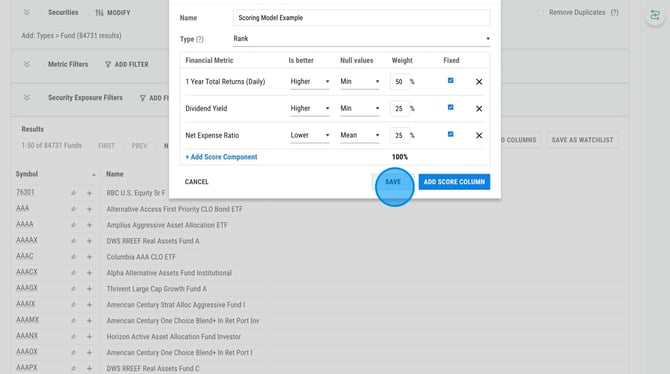This screenshot has height=374, width=670.
Task: Click the plus icon for symbol 76301
Action: click(89, 193)
